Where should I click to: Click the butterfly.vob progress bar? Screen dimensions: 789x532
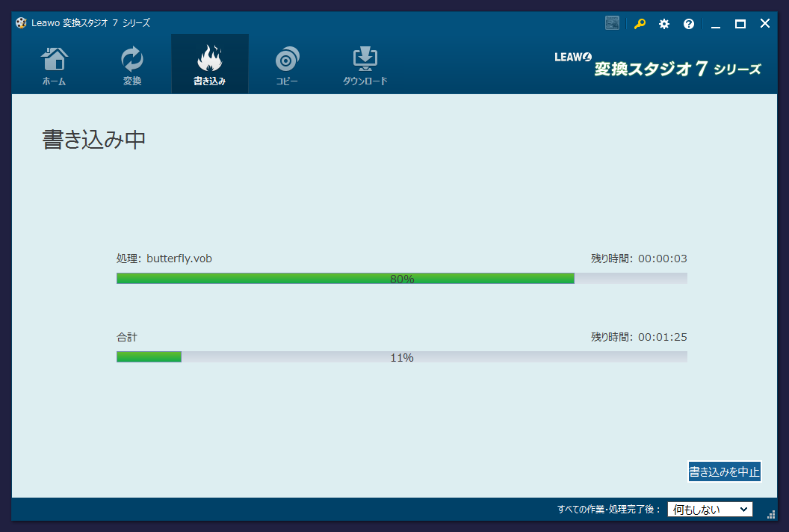tap(401, 279)
